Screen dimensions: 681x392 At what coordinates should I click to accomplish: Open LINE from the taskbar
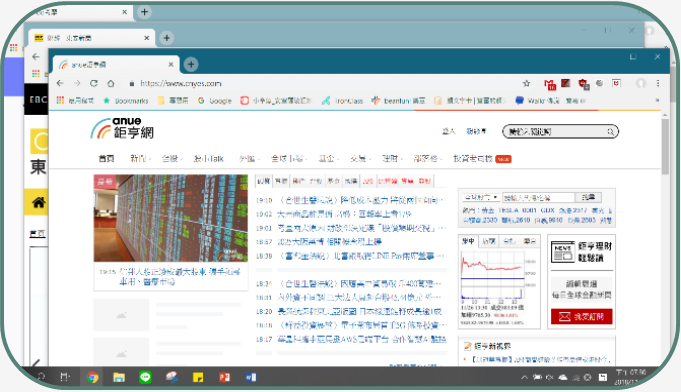pyautogui.click(x=145, y=377)
